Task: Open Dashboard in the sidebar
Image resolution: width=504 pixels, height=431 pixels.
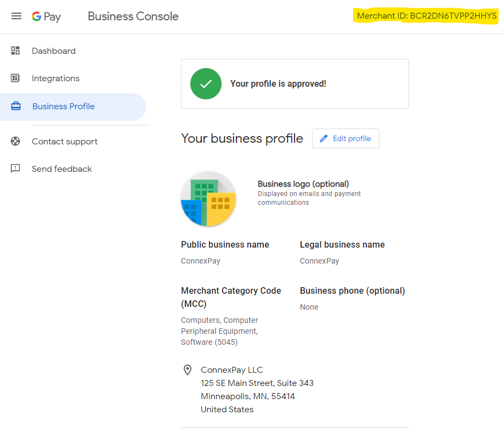Action: click(x=54, y=51)
